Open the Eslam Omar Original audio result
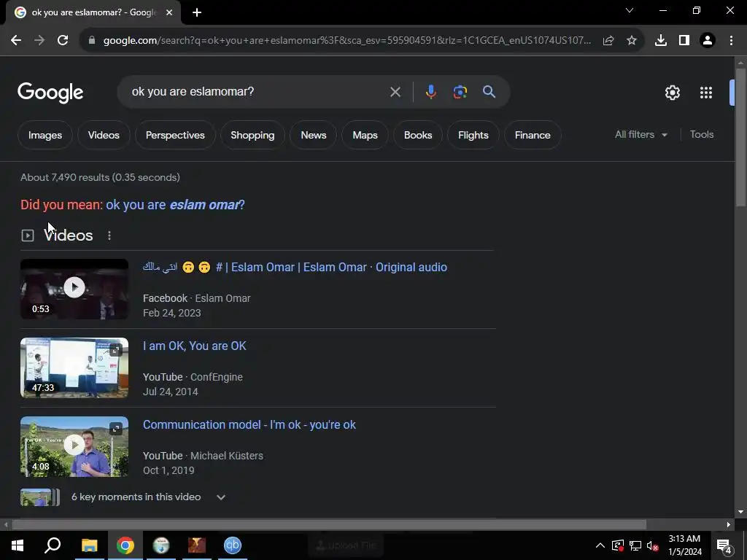The width and height of the screenshot is (747, 560). pyautogui.click(x=295, y=267)
